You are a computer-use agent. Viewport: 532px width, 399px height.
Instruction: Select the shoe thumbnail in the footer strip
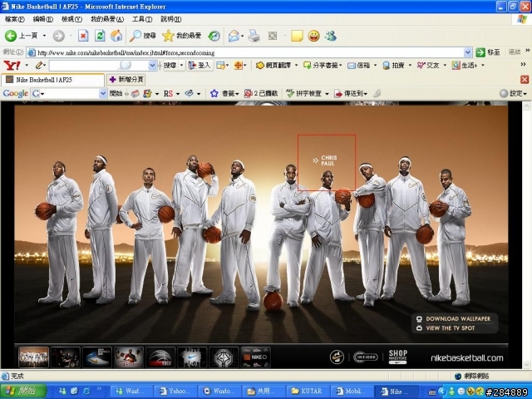96,357
